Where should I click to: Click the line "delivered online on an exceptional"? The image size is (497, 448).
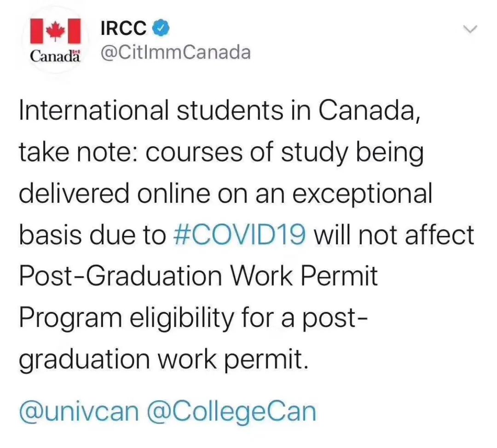click(225, 193)
